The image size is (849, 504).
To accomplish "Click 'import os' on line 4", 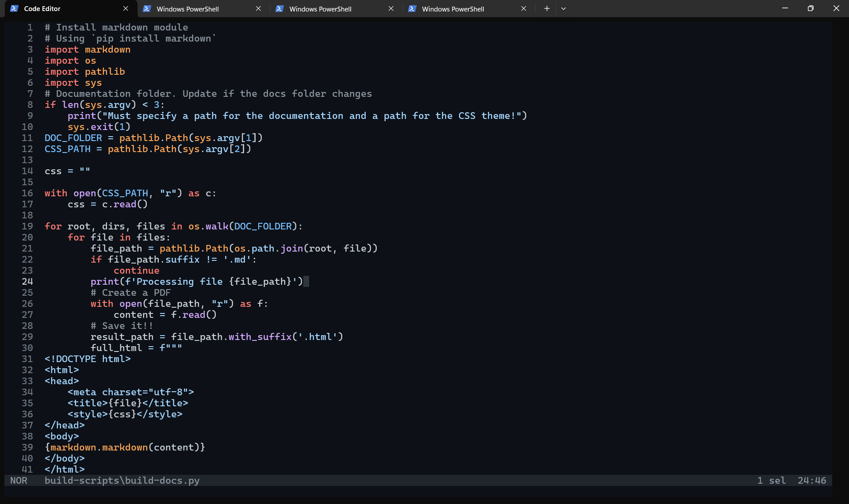I will click(70, 61).
